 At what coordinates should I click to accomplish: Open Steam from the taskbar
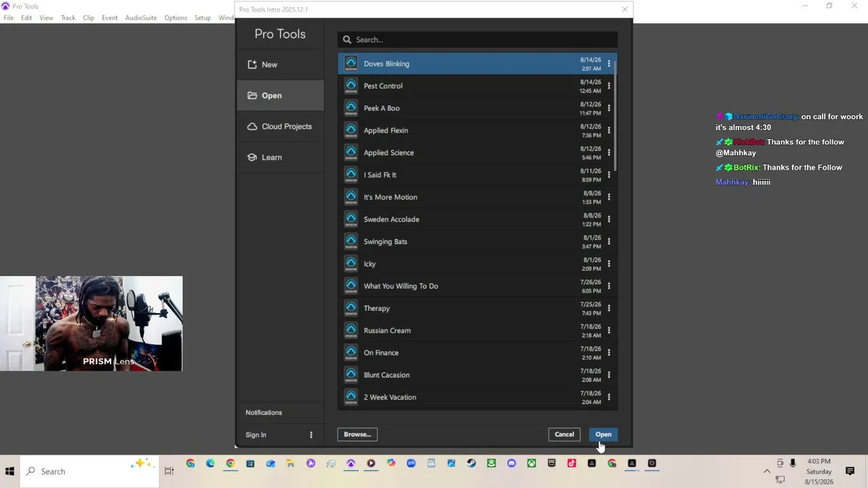pyautogui.click(x=471, y=464)
